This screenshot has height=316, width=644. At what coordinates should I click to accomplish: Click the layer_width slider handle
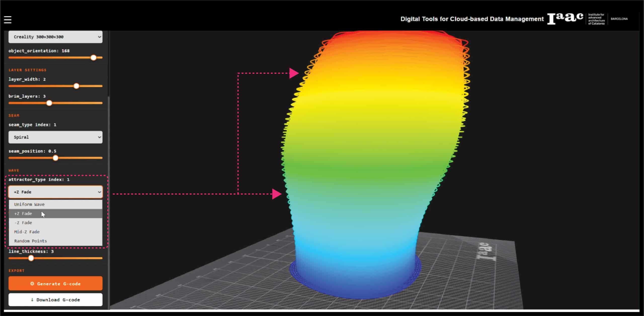(x=76, y=86)
